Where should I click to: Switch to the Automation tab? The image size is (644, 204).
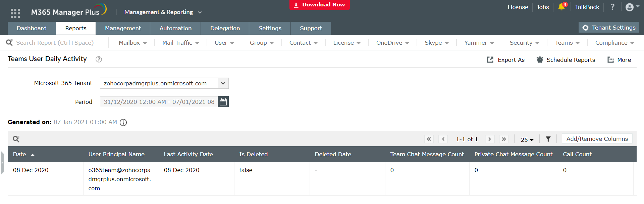tap(175, 28)
